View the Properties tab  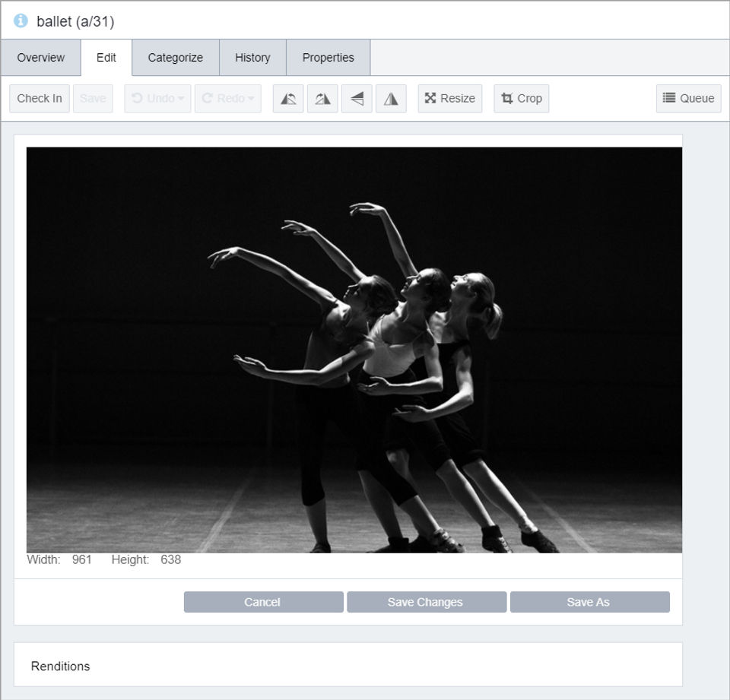[x=328, y=58]
